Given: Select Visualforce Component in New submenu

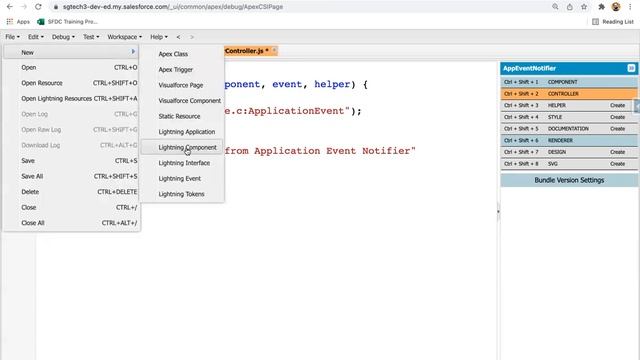Looking at the screenshot, I should pyautogui.click(x=182, y=100).
